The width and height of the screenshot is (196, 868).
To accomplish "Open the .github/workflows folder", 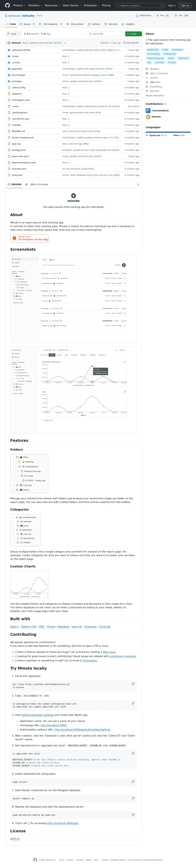I will (21, 50).
